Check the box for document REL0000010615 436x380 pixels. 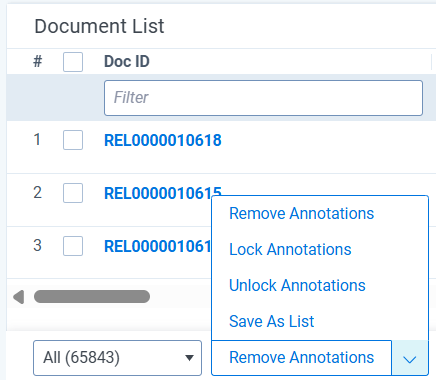tap(73, 193)
